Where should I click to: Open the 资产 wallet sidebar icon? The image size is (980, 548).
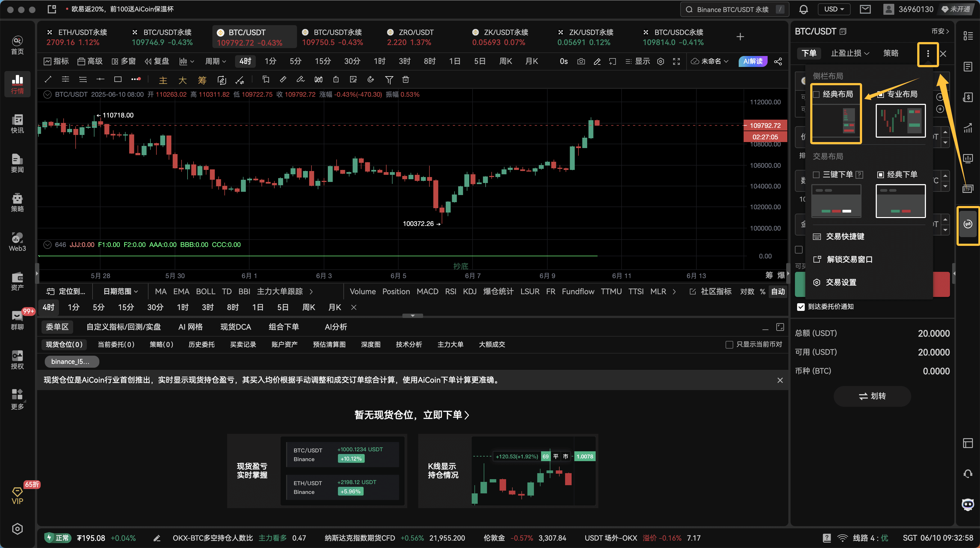click(x=17, y=281)
